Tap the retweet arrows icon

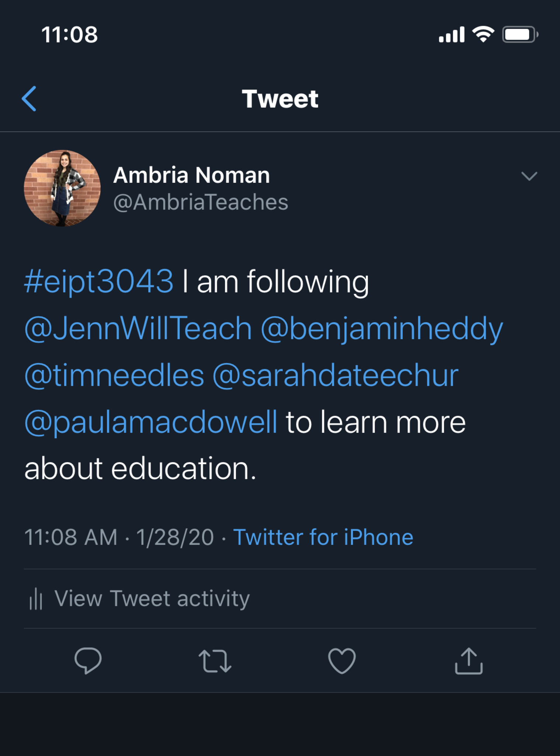click(215, 661)
